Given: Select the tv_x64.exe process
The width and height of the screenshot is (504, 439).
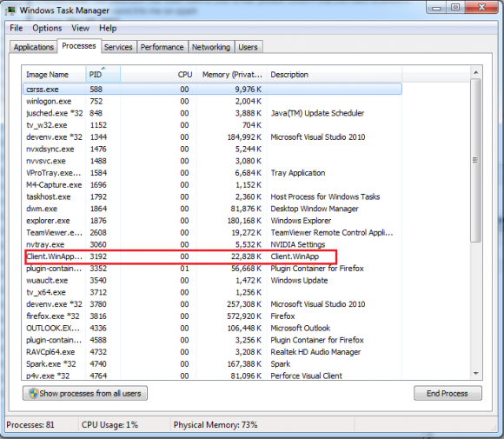Looking at the screenshot, I should coord(212,292).
